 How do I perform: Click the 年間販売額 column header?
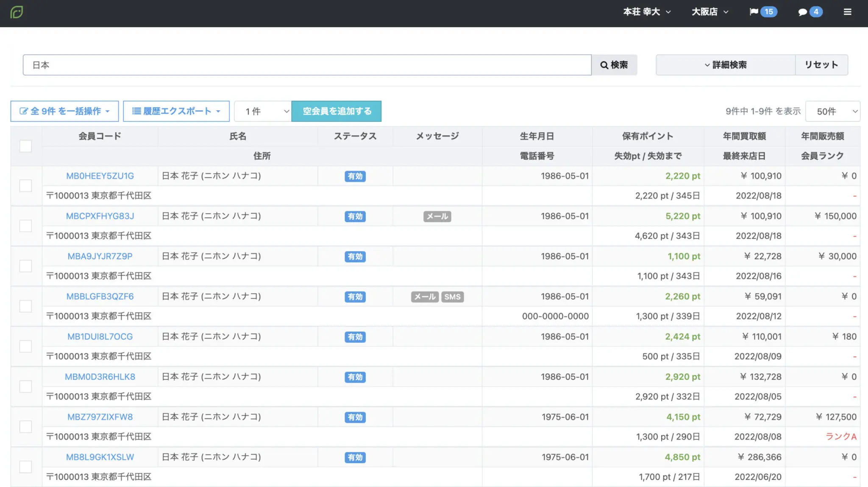[823, 136]
